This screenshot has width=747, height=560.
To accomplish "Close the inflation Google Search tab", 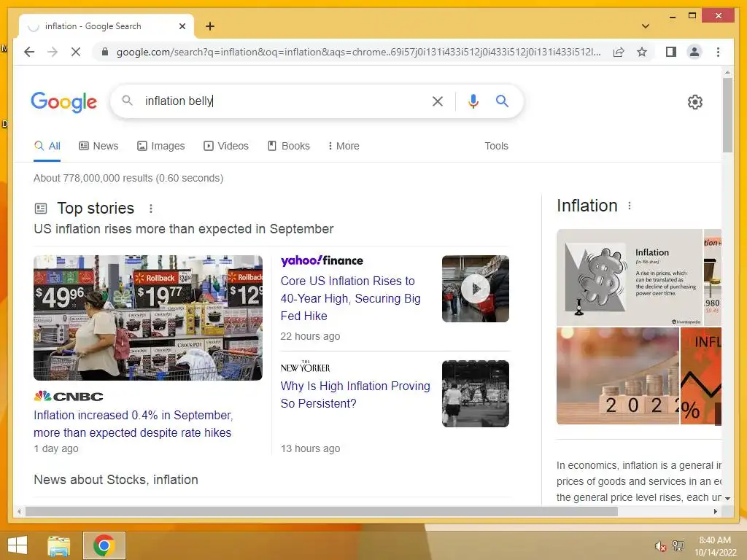I will (182, 26).
